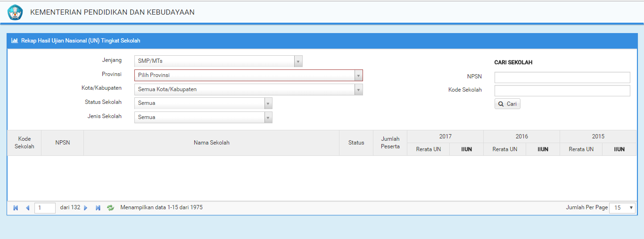Click the 2015 column group header
Viewport: 644px width, 239px height.
598,137
